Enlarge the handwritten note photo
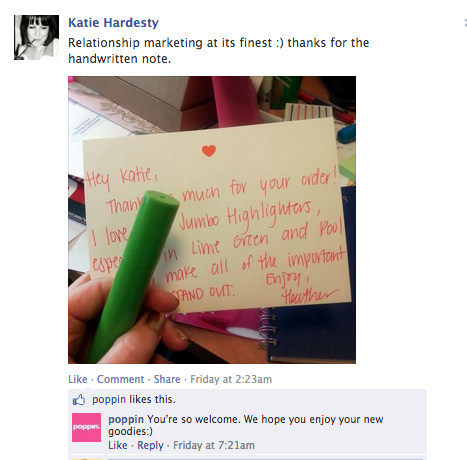Screen dimensions: 467x460 point(212,220)
